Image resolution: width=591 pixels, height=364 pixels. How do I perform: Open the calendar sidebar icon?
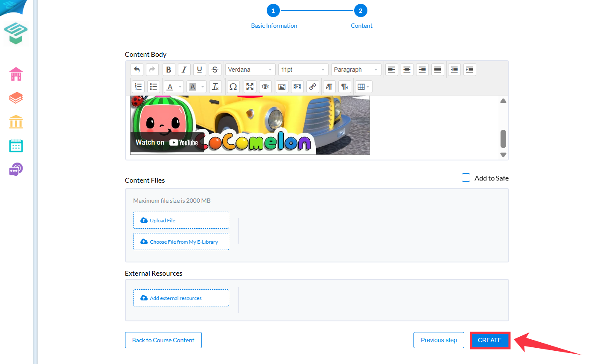(x=16, y=146)
